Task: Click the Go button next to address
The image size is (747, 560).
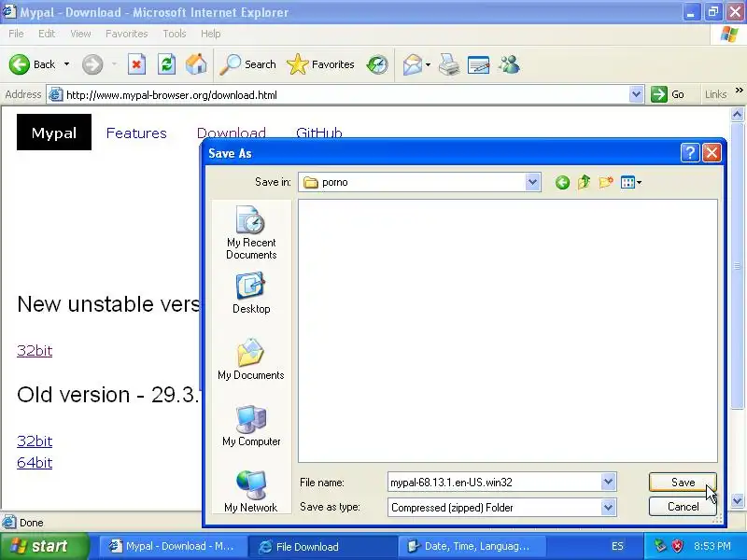Action: click(668, 94)
